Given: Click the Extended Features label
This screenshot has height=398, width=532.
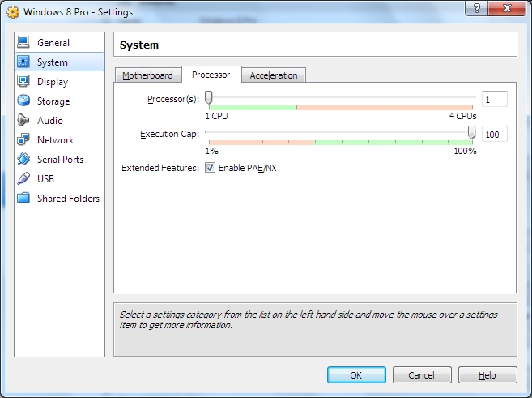Looking at the screenshot, I should [x=160, y=168].
